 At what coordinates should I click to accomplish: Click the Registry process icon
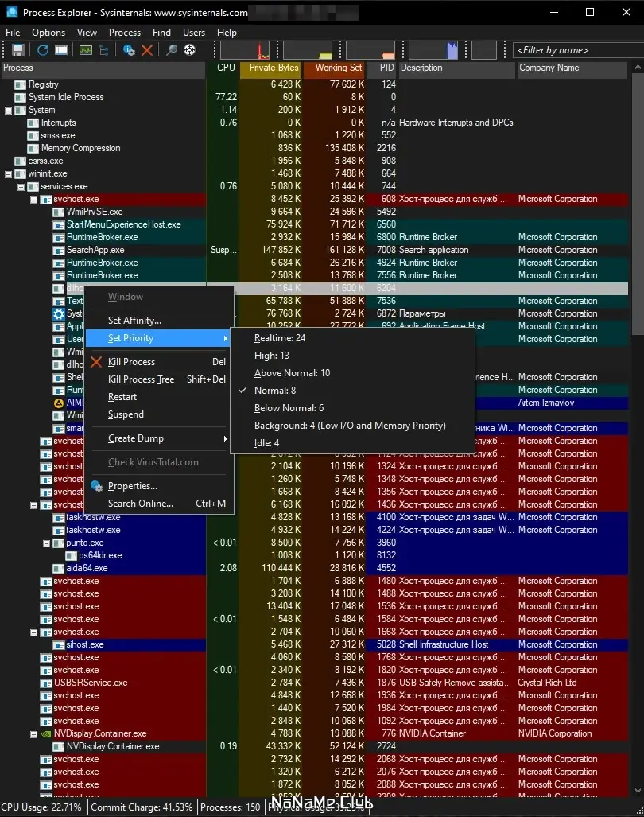click(21, 84)
